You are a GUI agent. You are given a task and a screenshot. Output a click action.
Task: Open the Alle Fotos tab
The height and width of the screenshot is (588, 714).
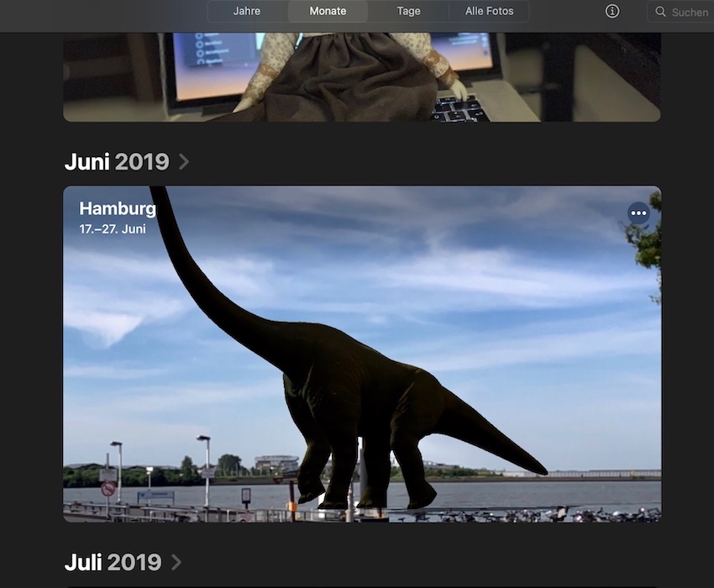coord(489,11)
